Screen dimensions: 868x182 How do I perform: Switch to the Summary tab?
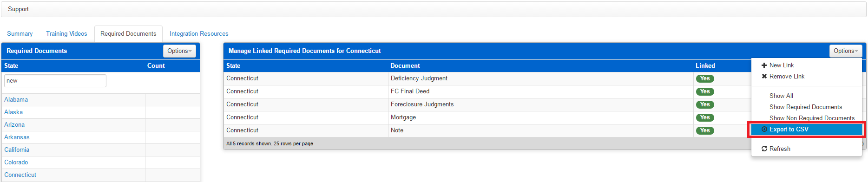tap(20, 34)
